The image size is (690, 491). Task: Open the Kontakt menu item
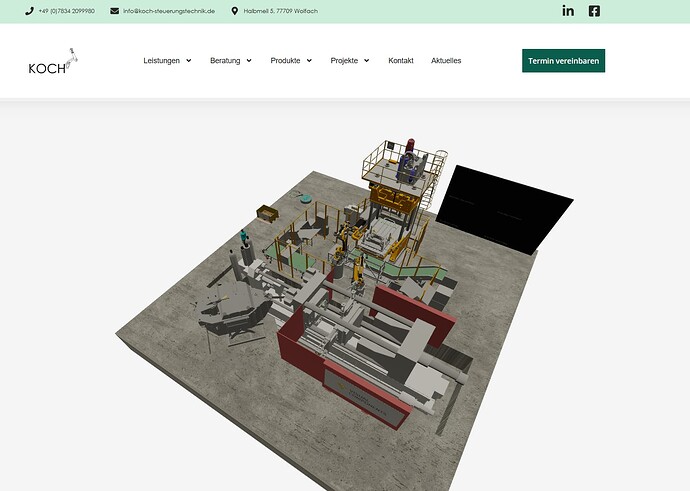coord(401,61)
